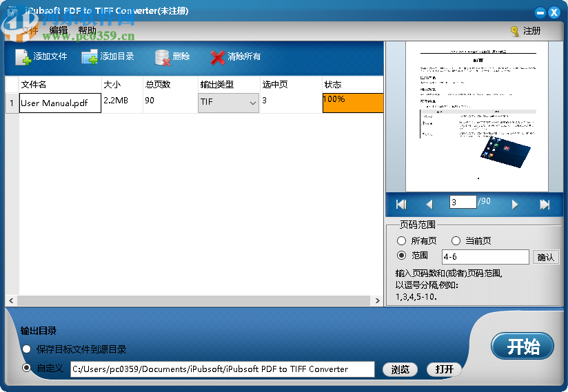Select the User Manual.pdf file name cell
The height and width of the screenshot is (392, 568).
[x=60, y=103]
